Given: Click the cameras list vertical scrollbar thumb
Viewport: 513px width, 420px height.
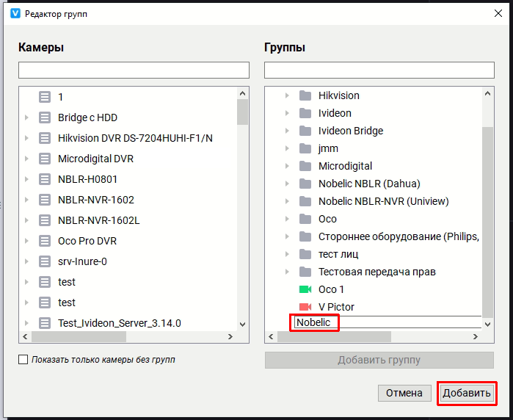Looking at the screenshot, I should 242,112.
